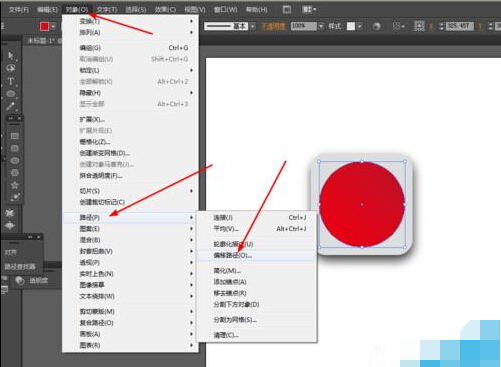Choose 简化(M)... in path submenu
This screenshot has height=367, width=501.
[257, 271]
